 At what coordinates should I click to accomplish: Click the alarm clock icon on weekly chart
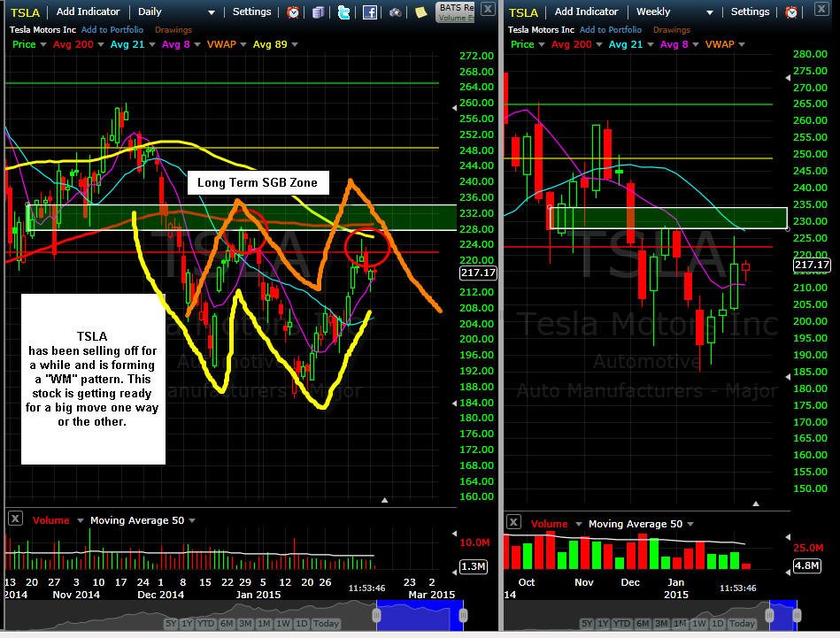[791, 12]
